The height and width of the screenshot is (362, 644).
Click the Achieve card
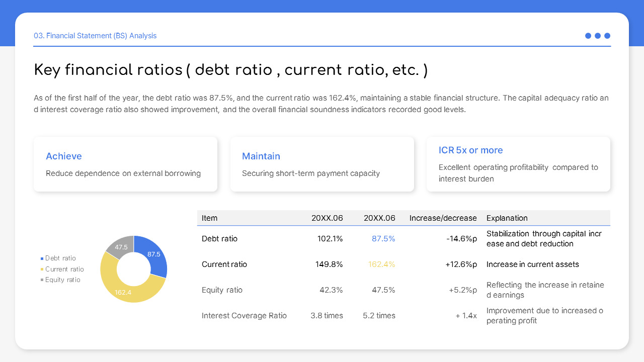click(x=125, y=163)
